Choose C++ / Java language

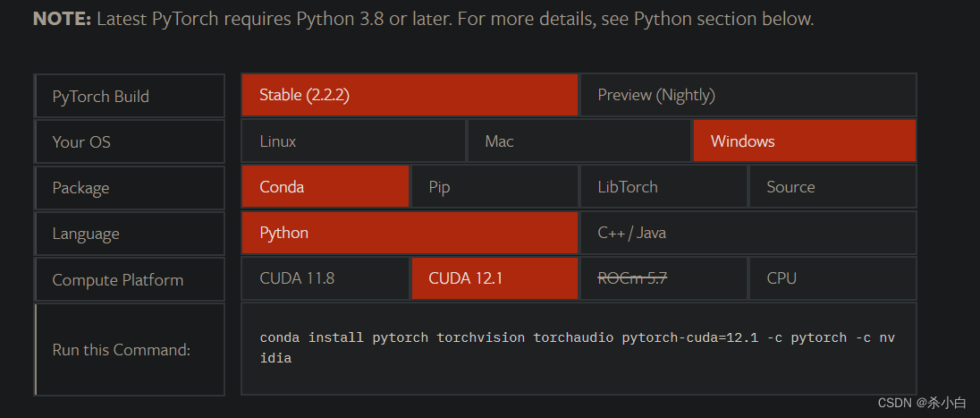[748, 233]
